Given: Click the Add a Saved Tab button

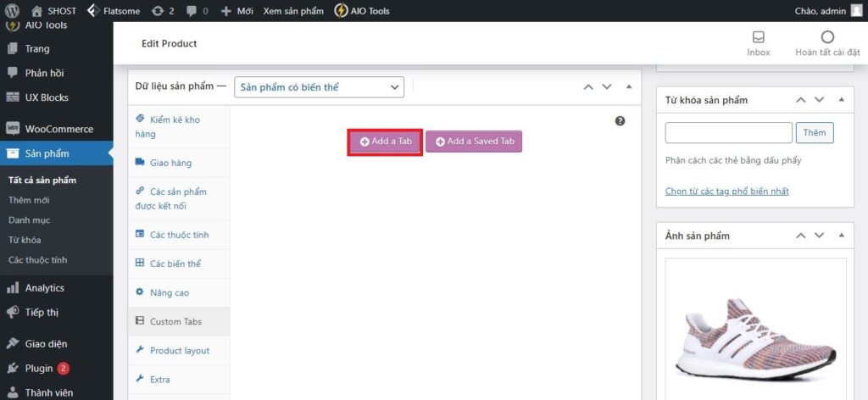Looking at the screenshot, I should [x=474, y=142].
